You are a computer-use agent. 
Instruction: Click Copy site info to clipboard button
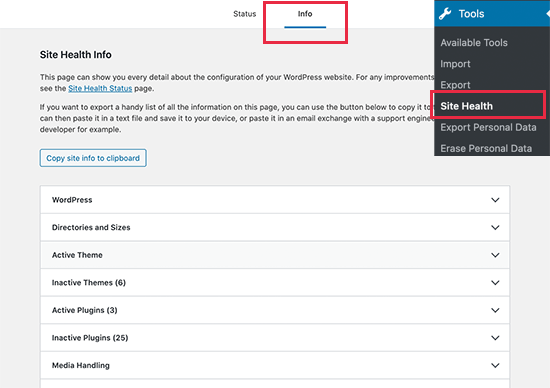93,158
